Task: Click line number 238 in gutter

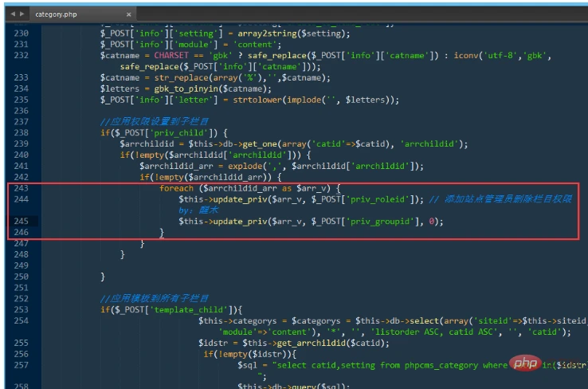Action: coord(21,133)
